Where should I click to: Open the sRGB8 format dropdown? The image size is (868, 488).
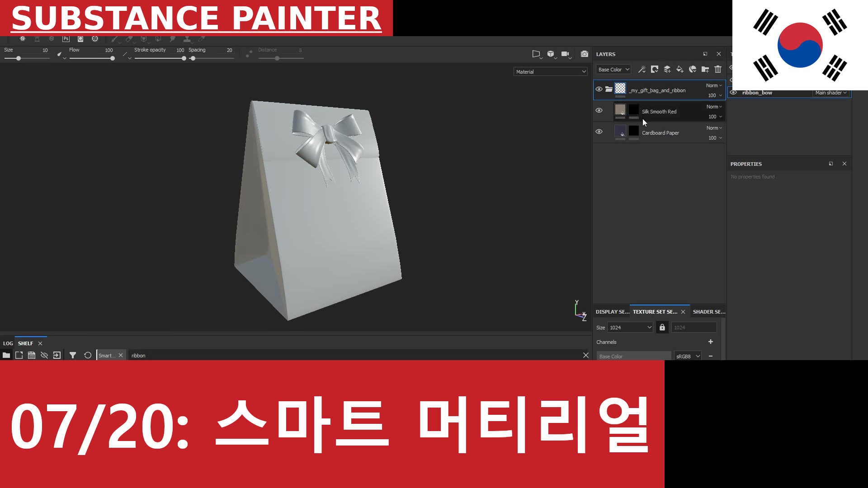click(688, 356)
